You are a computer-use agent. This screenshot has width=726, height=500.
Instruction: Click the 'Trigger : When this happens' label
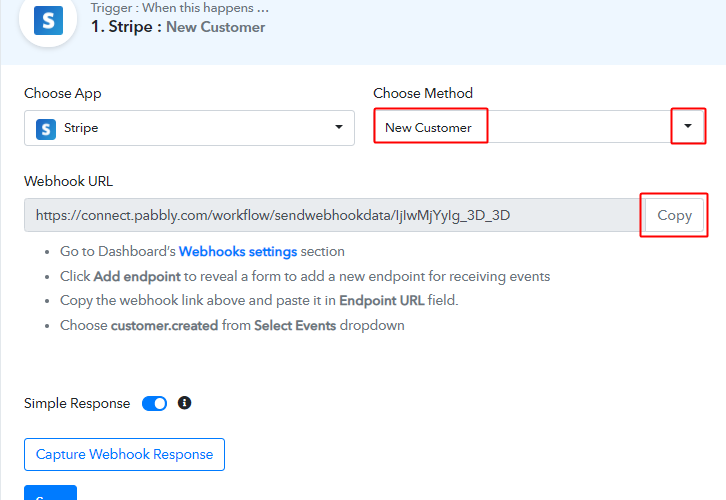[x=180, y=8]
